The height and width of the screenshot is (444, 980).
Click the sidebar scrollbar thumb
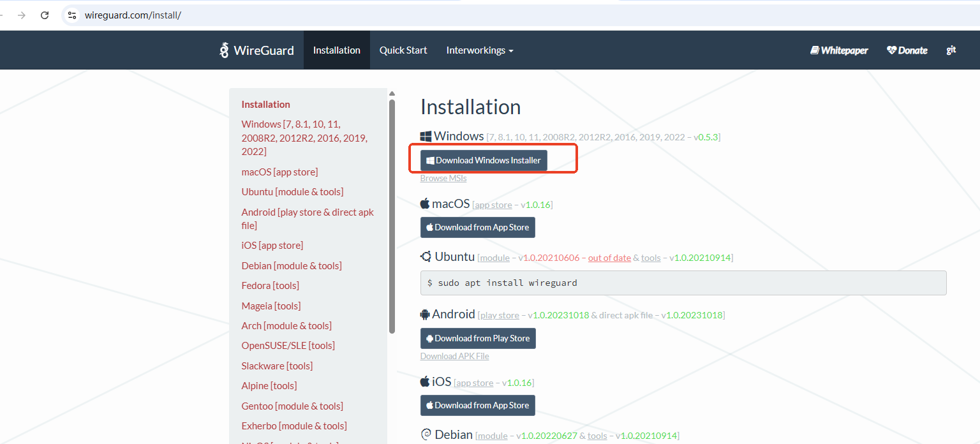[392, 216]
